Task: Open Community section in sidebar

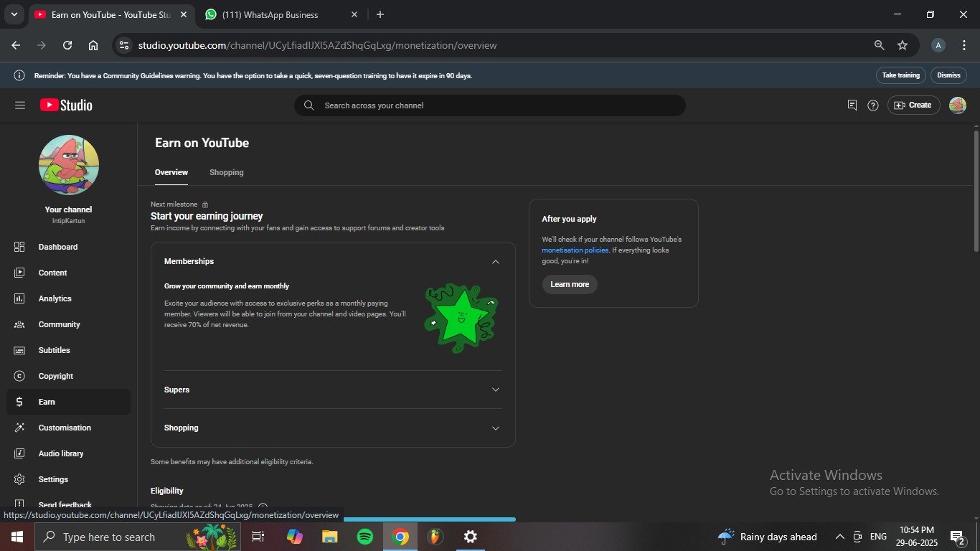Action: pyautogui.click(x=68, y=324)
